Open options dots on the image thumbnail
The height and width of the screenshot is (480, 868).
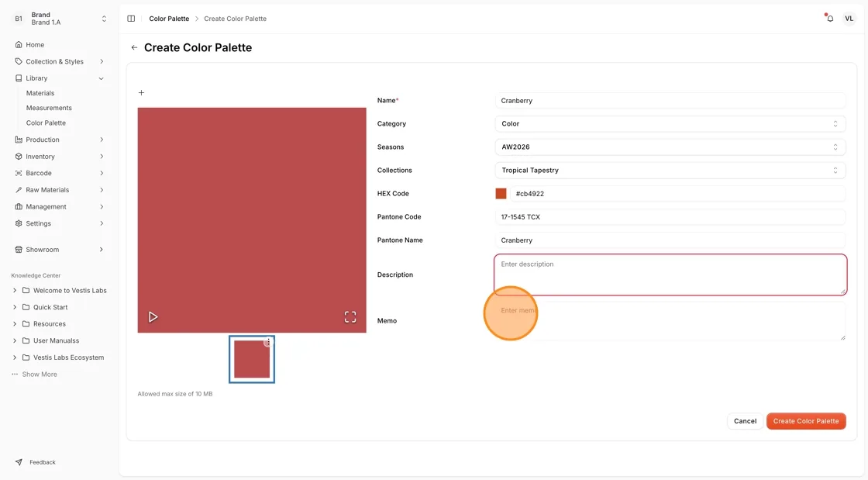coord(268,342)
